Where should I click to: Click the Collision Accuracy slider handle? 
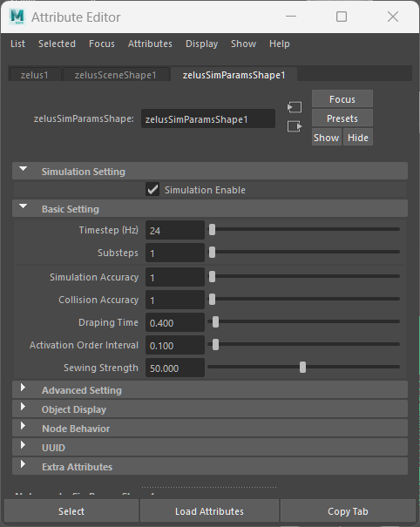(x=212, y=300)
